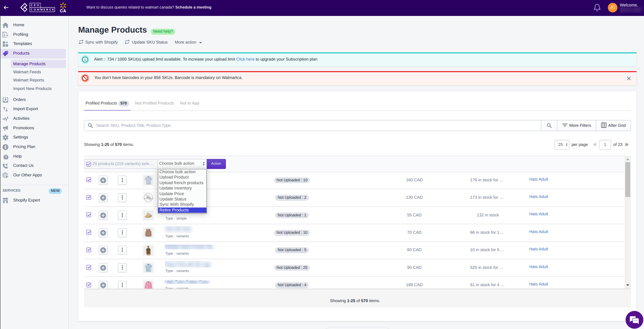Screen dimensions: 644x329
Task: Select Update Status option
Action: [x=182, y=199]
